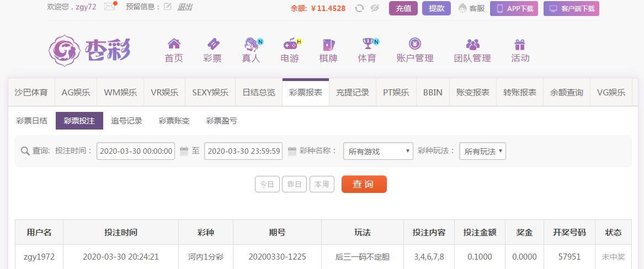Click the 客户端下载 button
The height and width of the screenshot is (269, 644).
tap(571, 8)
